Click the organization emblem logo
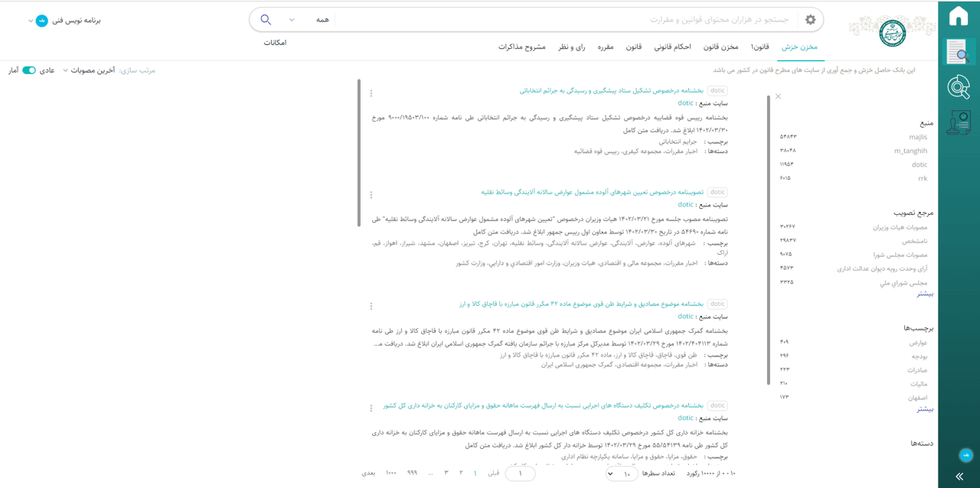980x488 pixels. (x=892, y=32)
